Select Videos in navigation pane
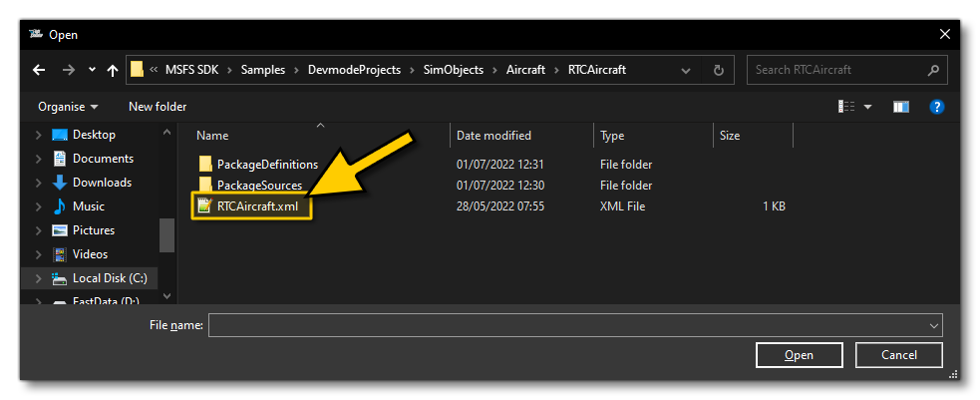Screen dimensions: 980x400 (x=90, y=253)
